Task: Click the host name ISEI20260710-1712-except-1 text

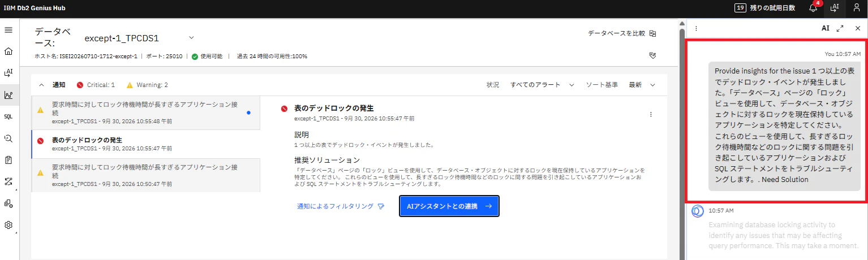Action: [x=86, y=57]
